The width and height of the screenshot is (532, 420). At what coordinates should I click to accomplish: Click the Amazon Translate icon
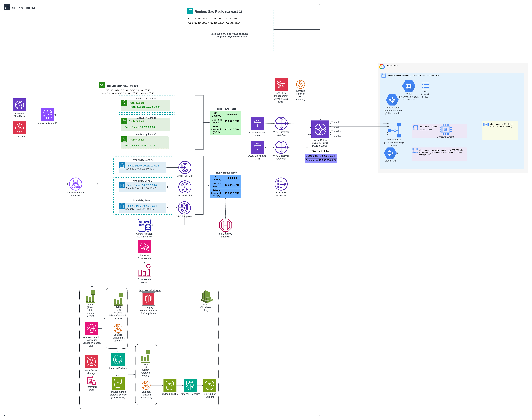pyautogui.click(x=190, y=385)
